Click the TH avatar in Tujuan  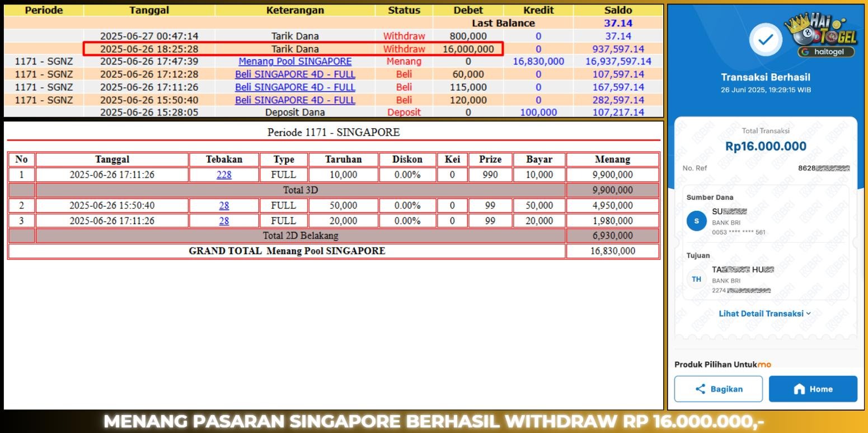(696, 279)
